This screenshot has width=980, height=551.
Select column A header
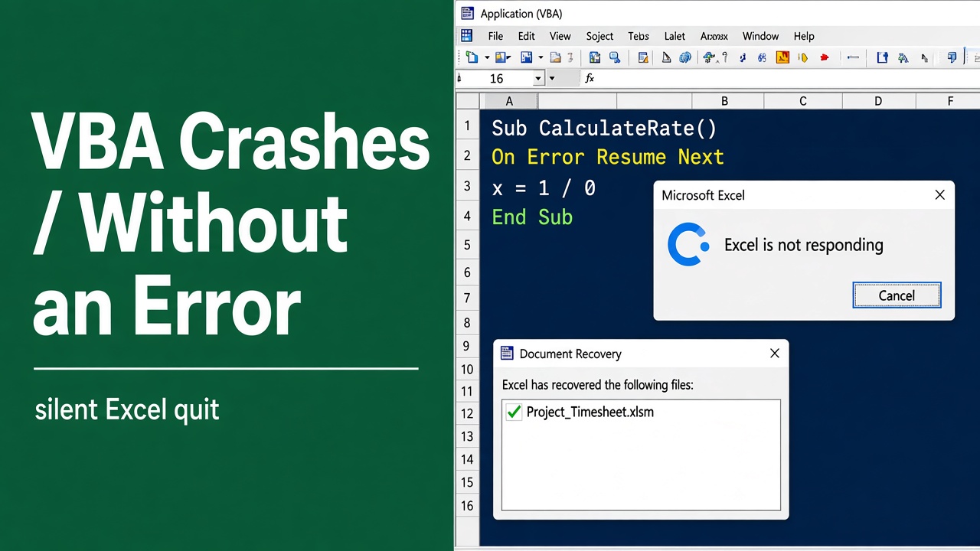pyautogui.click(x=509, y=101)
